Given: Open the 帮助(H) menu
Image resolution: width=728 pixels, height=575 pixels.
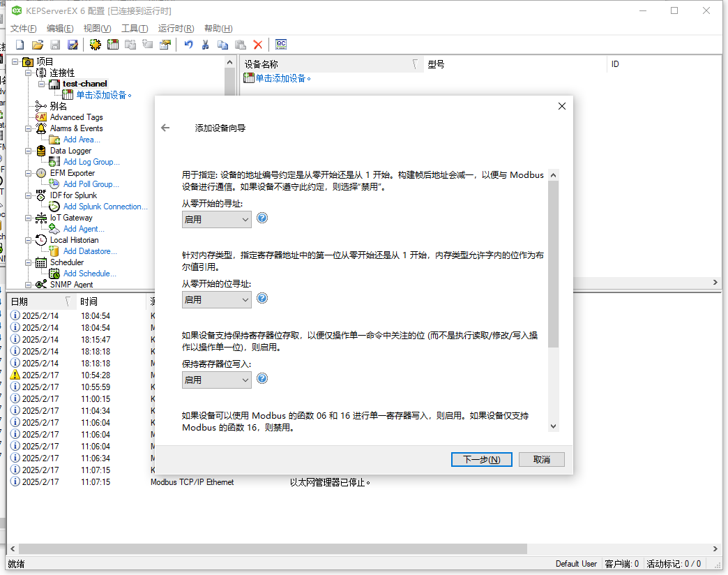Looking at the screenshot, I should pyautogui.click(x=218, y=29).
